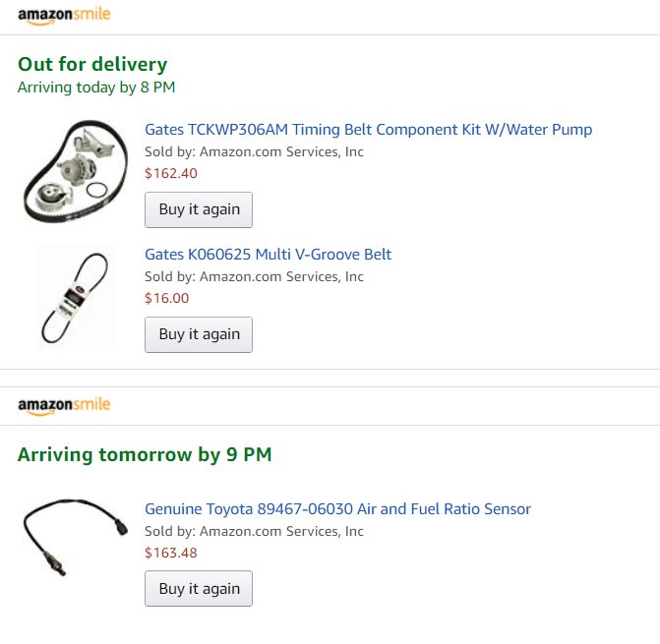This screenshot has height=644, width=660.
Task: Click Arriving tomorrow by 9 PM heading
Action: click(145, 454)
